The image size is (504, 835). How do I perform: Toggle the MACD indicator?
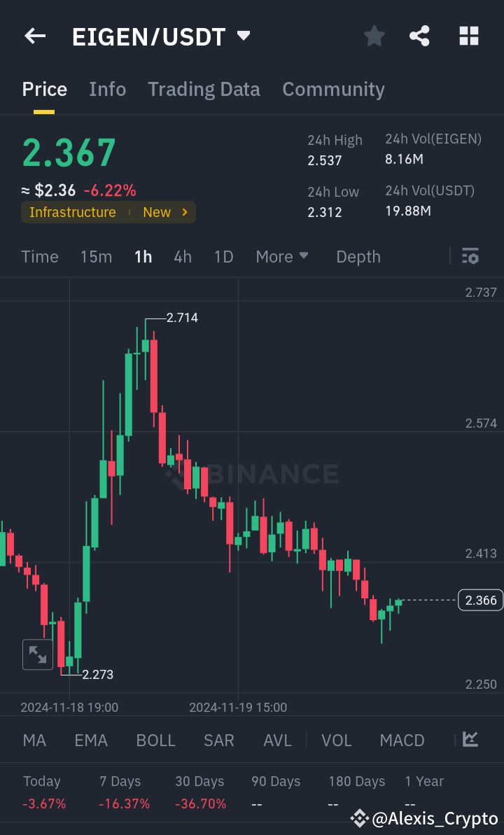point(402,740)
